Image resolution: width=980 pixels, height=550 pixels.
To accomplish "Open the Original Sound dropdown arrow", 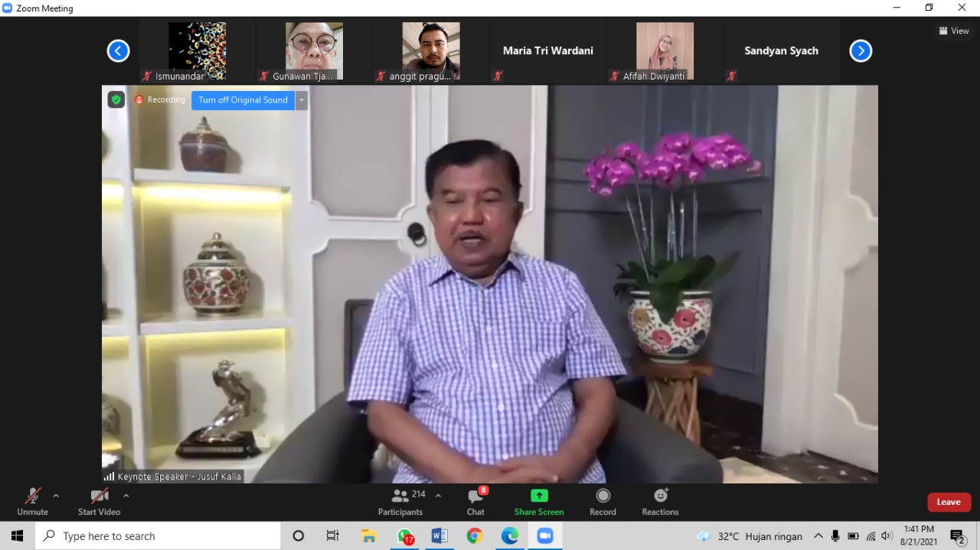I will point(301,99).
